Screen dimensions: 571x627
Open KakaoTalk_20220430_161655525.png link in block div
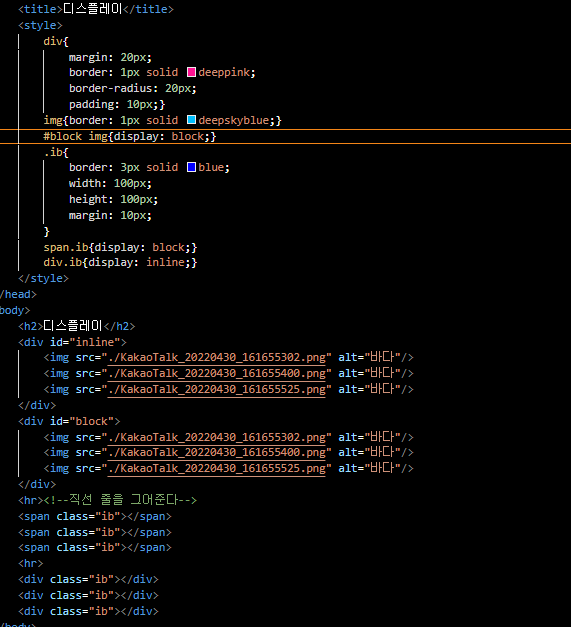217,468
